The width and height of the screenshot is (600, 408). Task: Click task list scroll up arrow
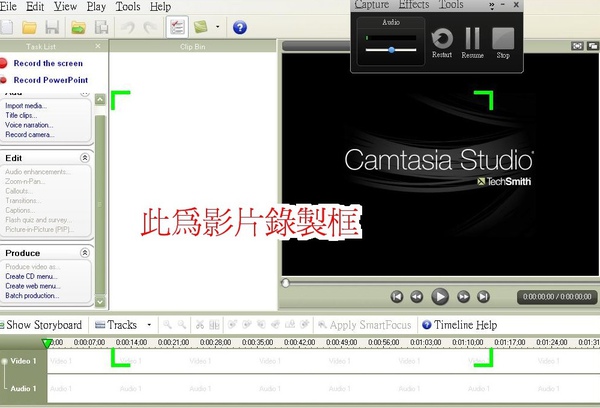tap(100, 100)
